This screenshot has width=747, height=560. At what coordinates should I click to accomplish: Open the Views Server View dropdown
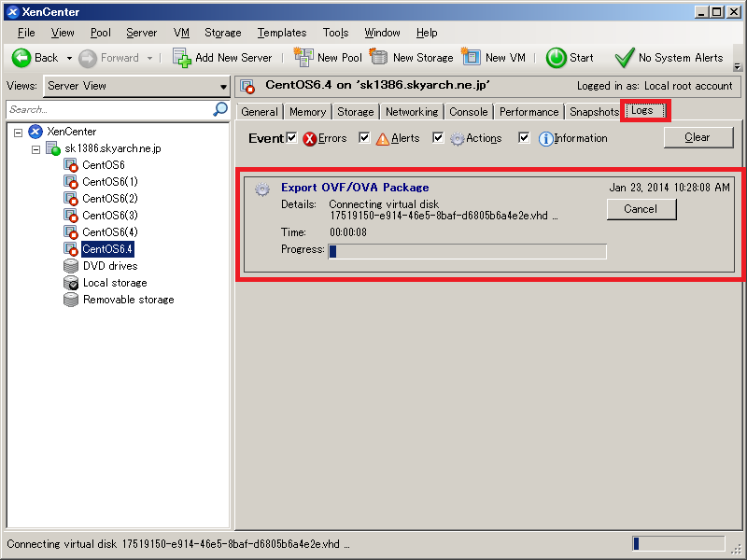coord(136,86)
